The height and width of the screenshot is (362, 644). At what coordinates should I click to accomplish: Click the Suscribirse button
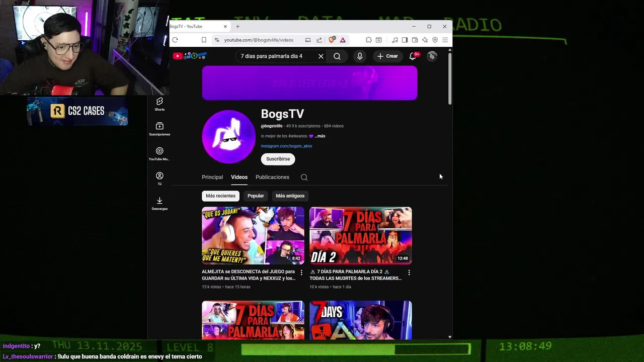tap(278, 159)
